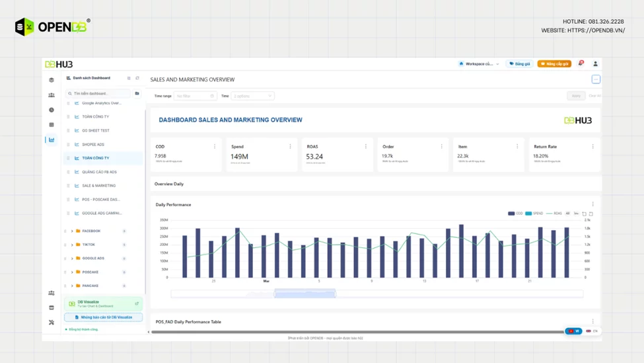Click the Overview Daily section header
Screen dimensions: 644x363
169,184
